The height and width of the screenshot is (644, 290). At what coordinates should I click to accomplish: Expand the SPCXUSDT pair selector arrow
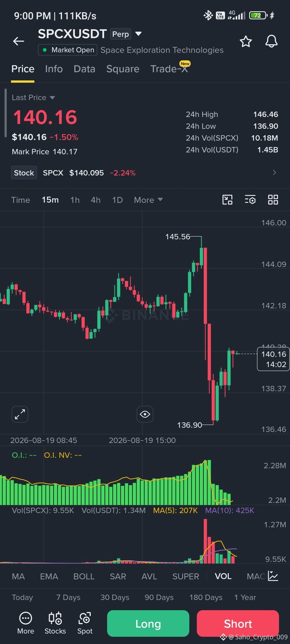click(x=138, y=34)
